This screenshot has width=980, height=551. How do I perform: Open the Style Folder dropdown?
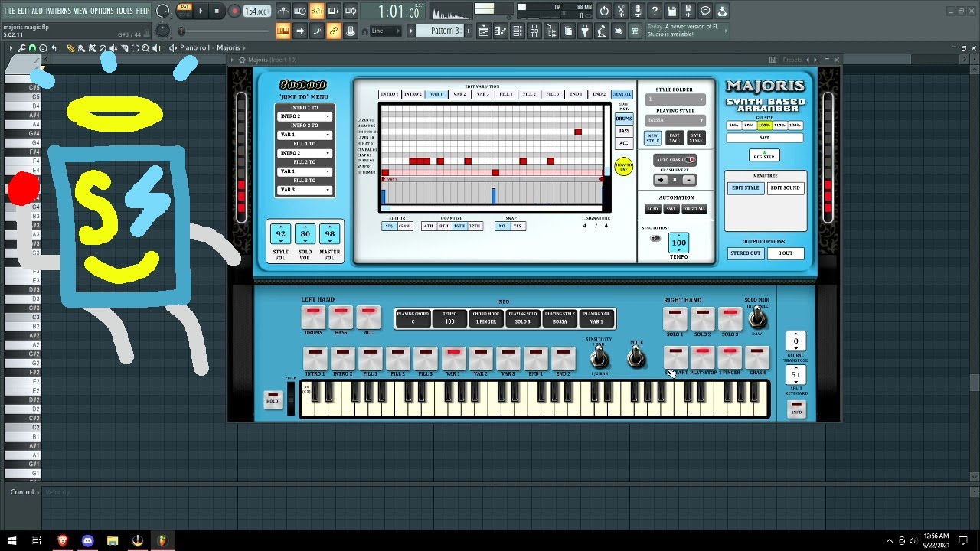tap(675, 99)
